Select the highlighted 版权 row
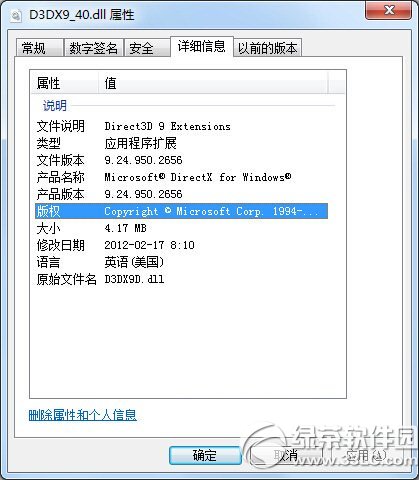 [181, 211]
